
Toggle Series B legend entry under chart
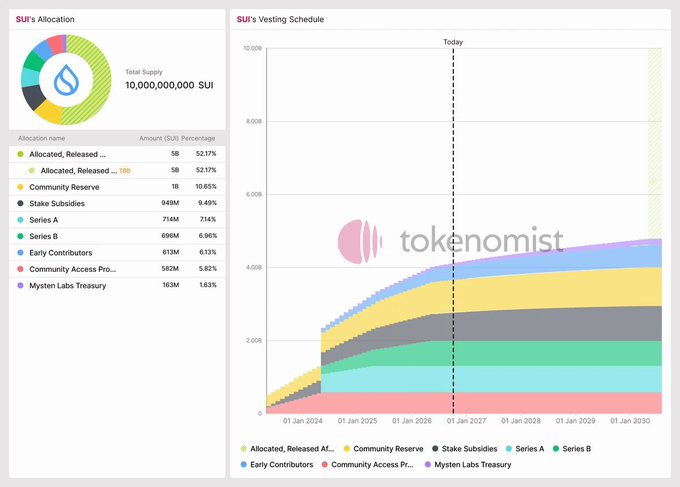click(572, 448)
